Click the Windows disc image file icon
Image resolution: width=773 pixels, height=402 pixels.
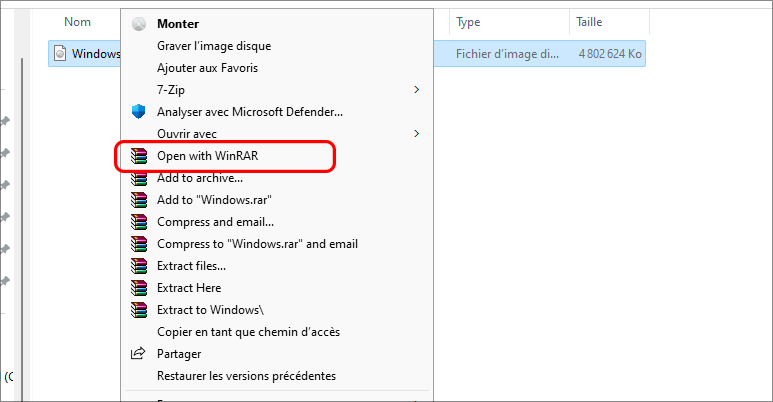pos(59,53)
